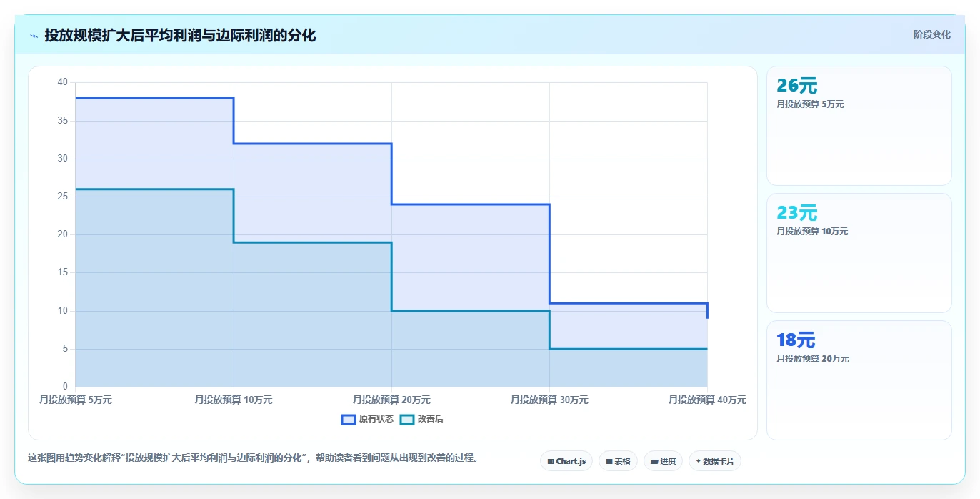
Task: Click the Chart.js tag
Action: pyautogui.click(x=566, y=461)
